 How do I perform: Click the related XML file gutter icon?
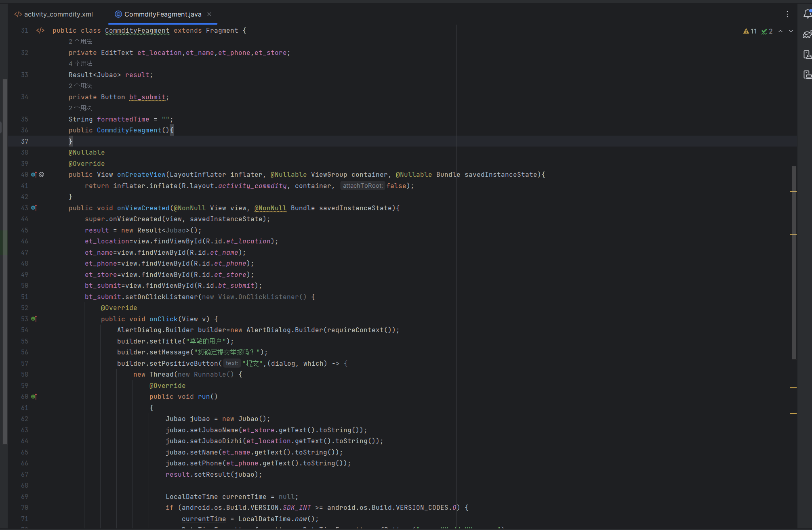(x=40, y=30)
